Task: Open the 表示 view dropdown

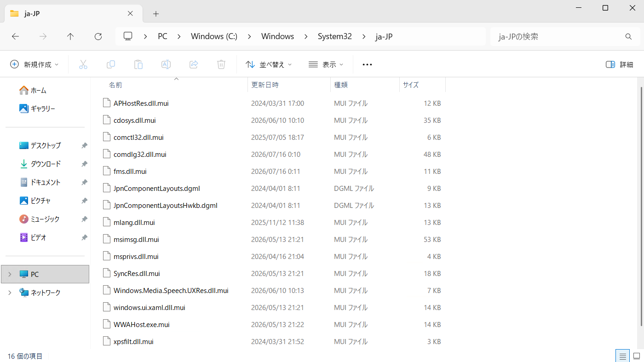Action: tap(326, 64)
